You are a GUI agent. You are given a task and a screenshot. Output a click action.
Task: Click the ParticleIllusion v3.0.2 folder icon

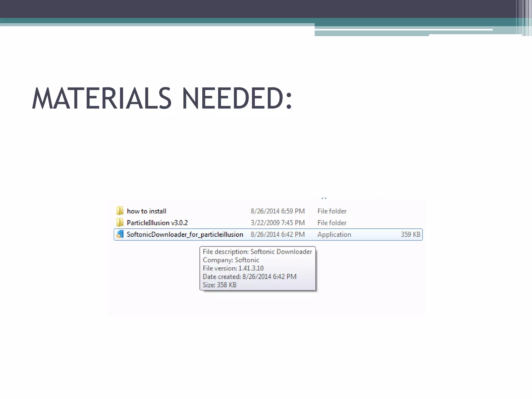tap(120, 222)
